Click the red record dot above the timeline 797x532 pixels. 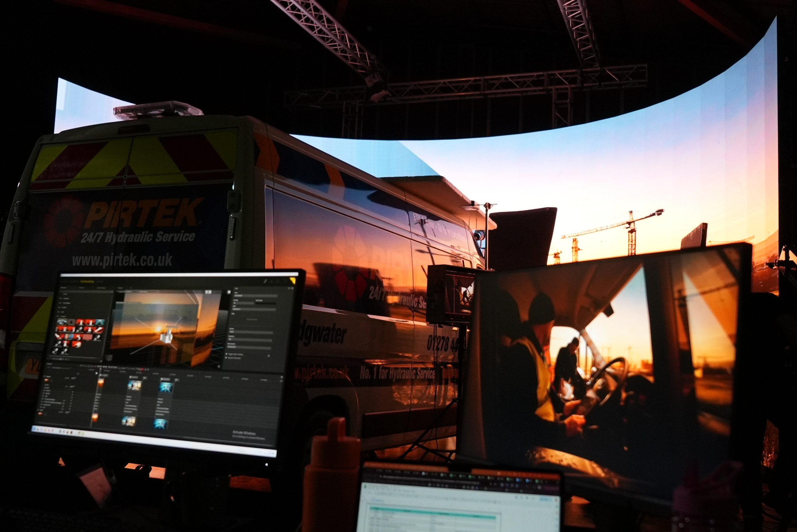143,370
